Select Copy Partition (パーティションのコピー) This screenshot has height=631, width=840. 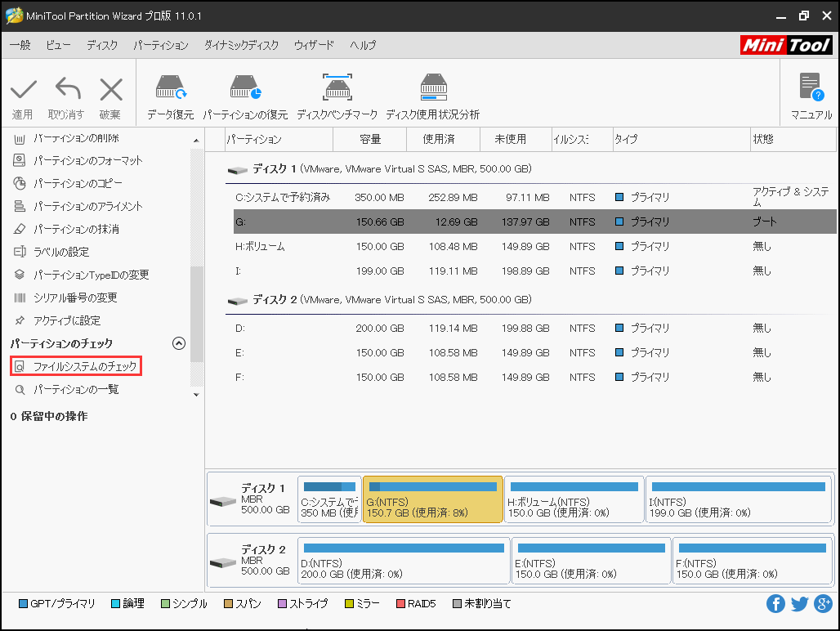click(x=68, y=184)
